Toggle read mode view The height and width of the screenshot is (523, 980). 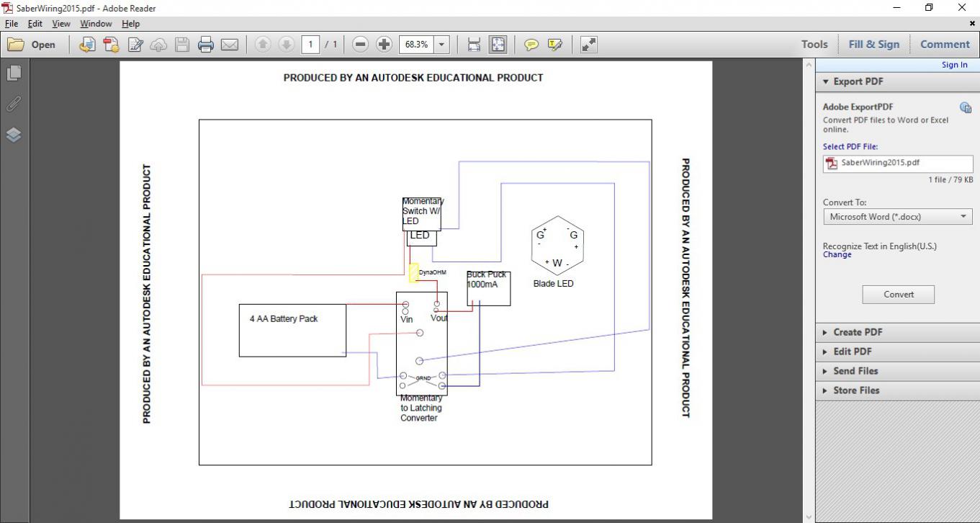point(588,45)
